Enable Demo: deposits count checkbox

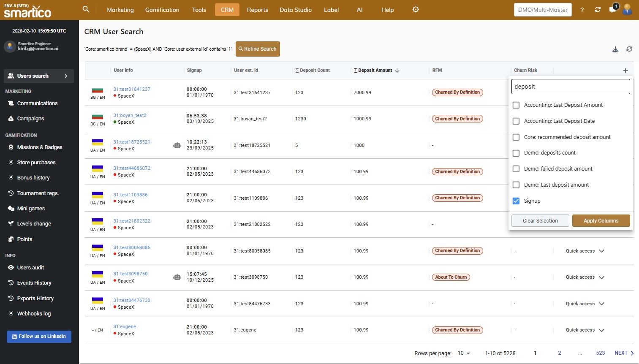coord(516,153)
